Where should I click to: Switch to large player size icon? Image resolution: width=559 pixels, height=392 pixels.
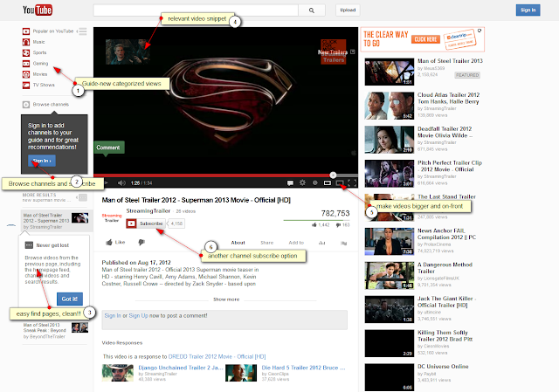tap(340, 182)
